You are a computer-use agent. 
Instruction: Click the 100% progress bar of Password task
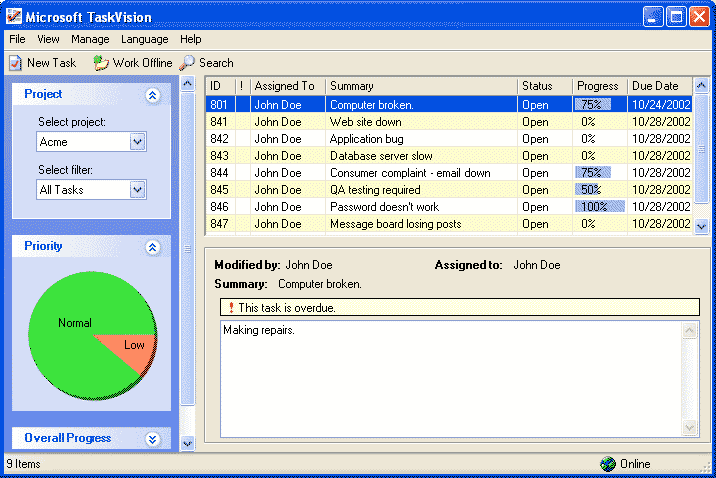click(600, 207)
